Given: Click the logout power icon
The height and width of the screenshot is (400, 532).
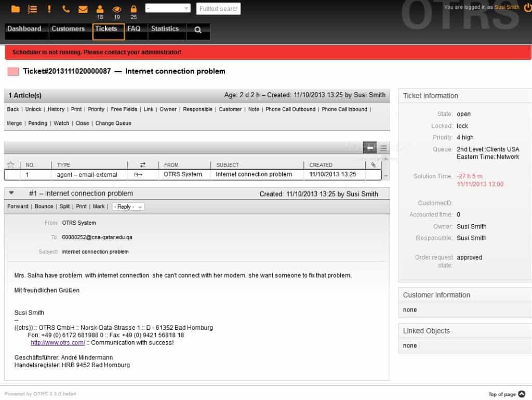Looking at the screenshot, I should pos(528,7).
